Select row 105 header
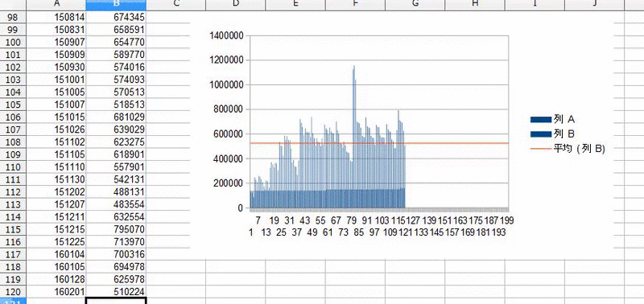644x304 pixels. [x=13, y=105]
